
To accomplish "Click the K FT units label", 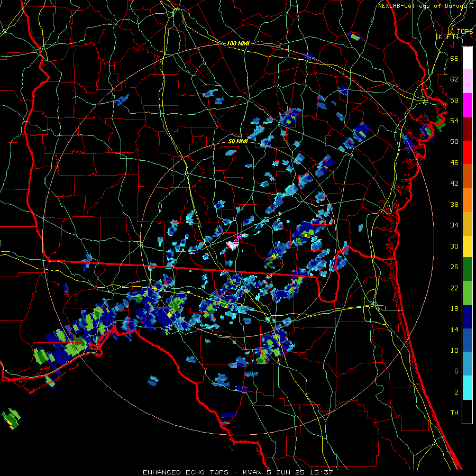I will tap(448, 36).
